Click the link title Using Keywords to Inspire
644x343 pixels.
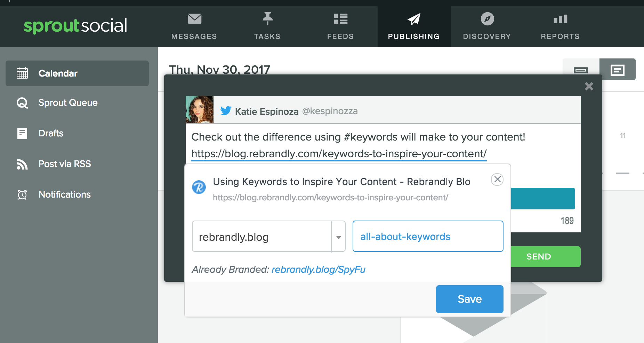click(x=341, y=182)
